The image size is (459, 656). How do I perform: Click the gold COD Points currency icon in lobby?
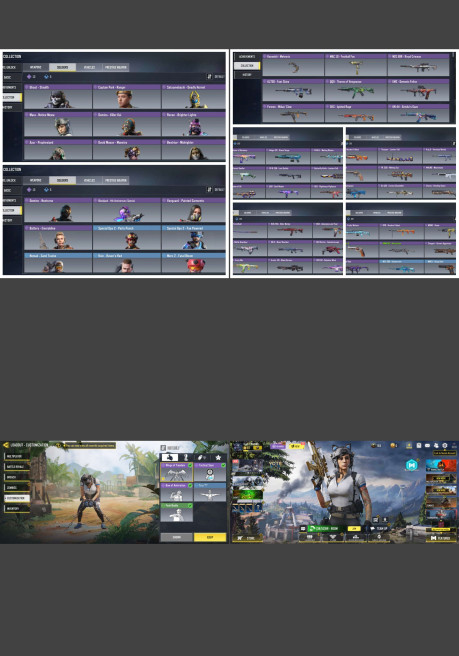(392, 446)
